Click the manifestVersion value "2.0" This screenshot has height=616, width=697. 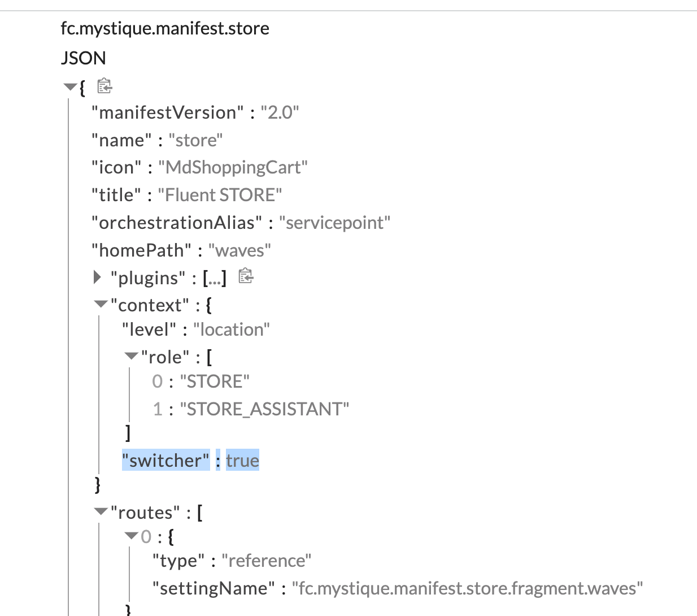click(280, 112)
